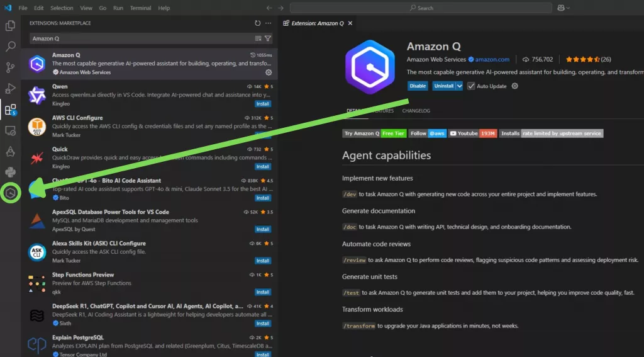Click the manage gear icon beside Auto Update
644x357 pixels.
tap(515, 86)
